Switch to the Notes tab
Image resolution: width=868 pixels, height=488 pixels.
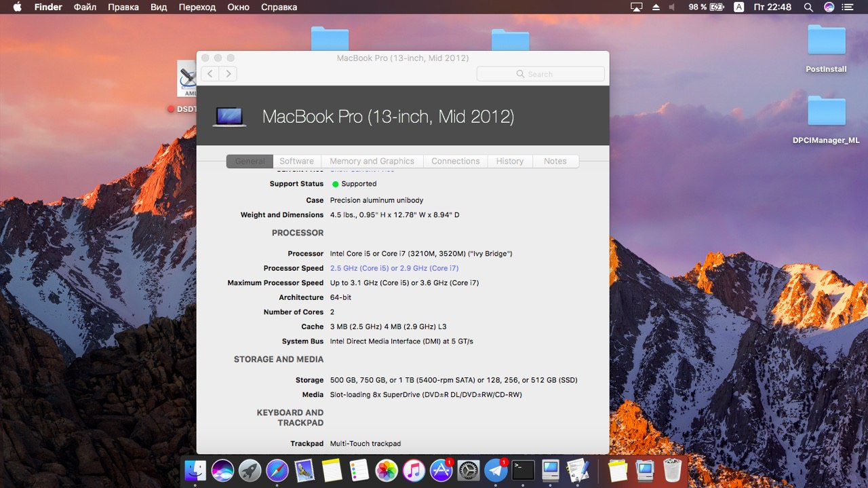click(x=555, y=161)
